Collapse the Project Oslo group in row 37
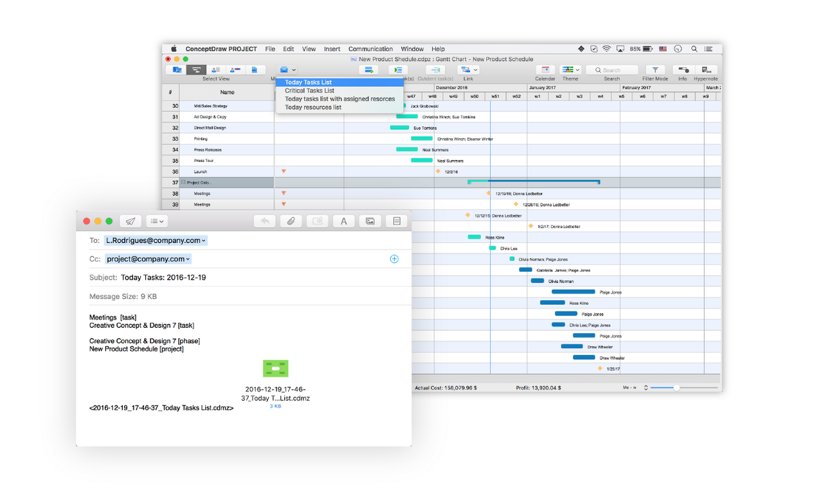 (x=183, y=183)
